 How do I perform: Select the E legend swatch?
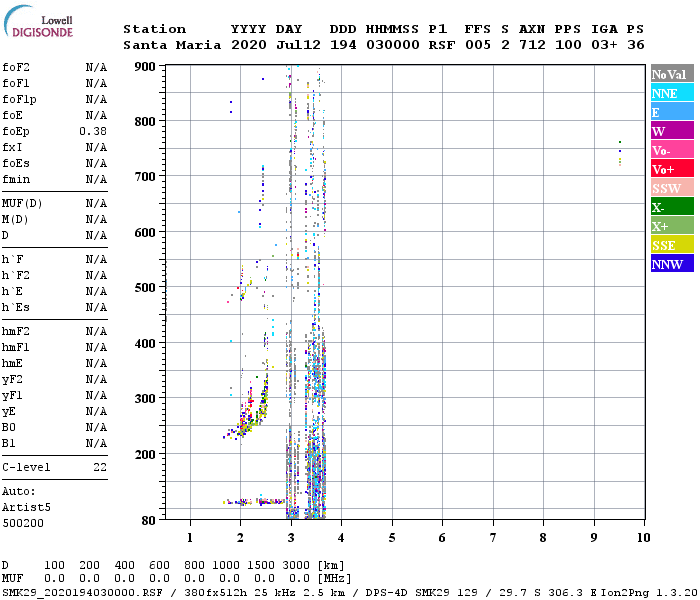[x=672, y=112]
